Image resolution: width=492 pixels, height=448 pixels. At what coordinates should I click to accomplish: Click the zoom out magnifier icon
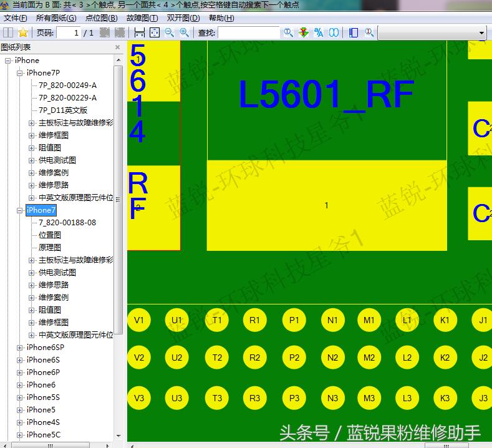[x=170, y=32]
